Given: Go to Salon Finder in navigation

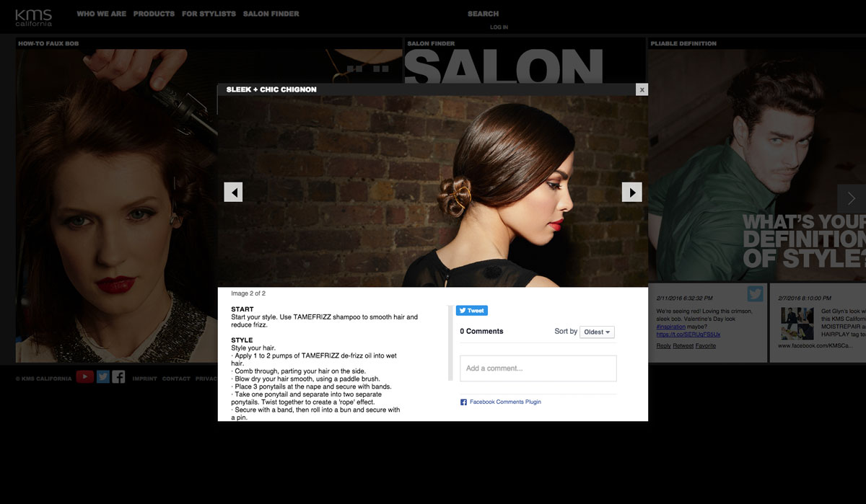Looking at the screenshot, I should [x=271, y=14].
